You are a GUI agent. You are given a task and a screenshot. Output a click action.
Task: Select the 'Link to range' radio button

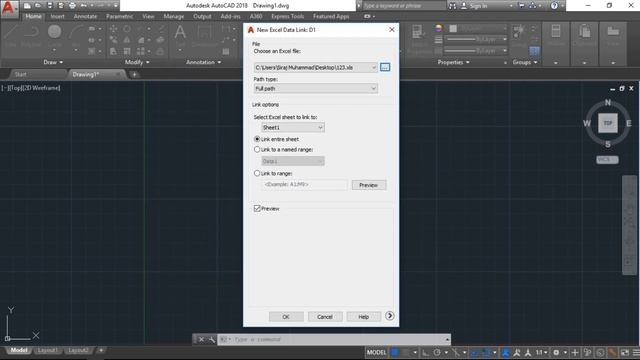coord(257,173)
